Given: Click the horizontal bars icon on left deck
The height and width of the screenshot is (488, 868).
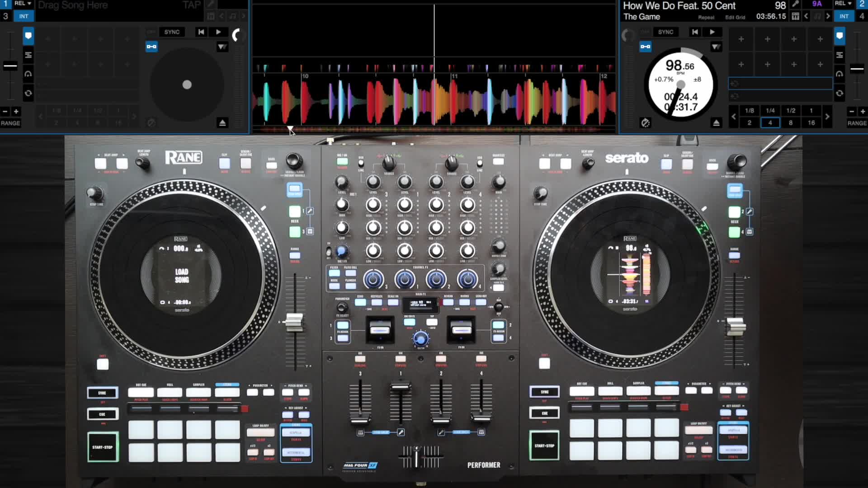Looking at the screenshot, I should click(28, 55).
